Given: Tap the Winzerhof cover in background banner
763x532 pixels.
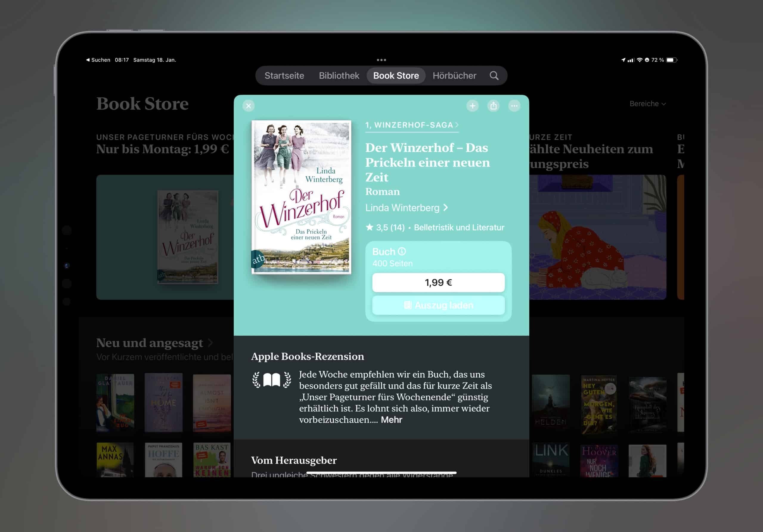Looking at the screenshot, I should 188,237.
